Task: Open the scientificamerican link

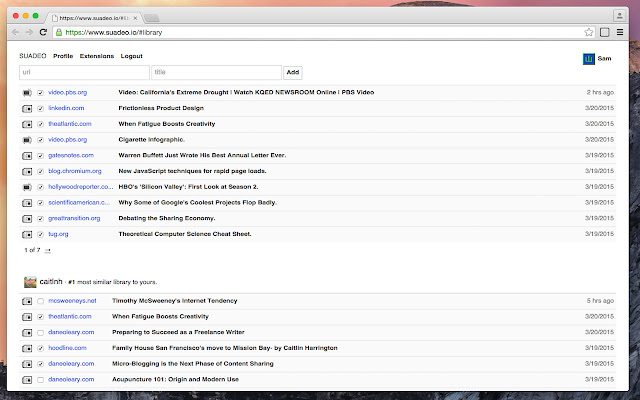Action: click(79, 202)
